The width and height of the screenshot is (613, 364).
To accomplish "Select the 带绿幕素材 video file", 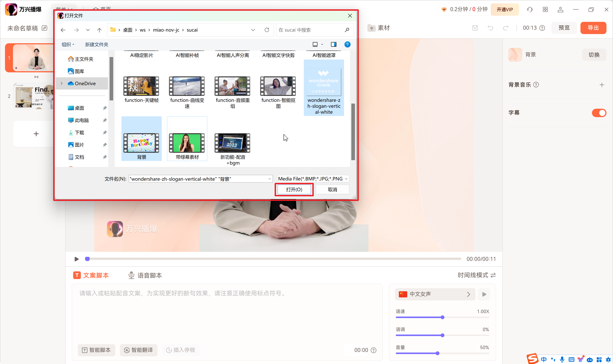I will pyautogui.click(x=187, y=139).
